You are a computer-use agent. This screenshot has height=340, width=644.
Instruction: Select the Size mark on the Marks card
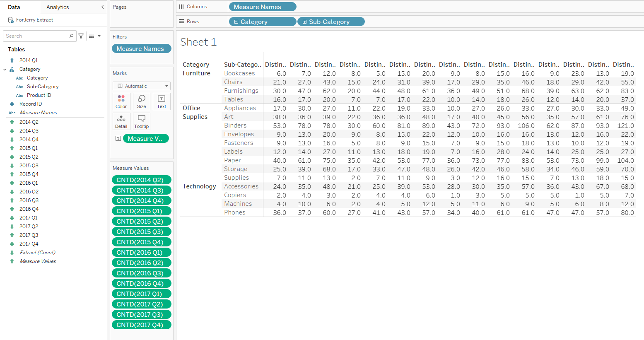coord(141,101)
